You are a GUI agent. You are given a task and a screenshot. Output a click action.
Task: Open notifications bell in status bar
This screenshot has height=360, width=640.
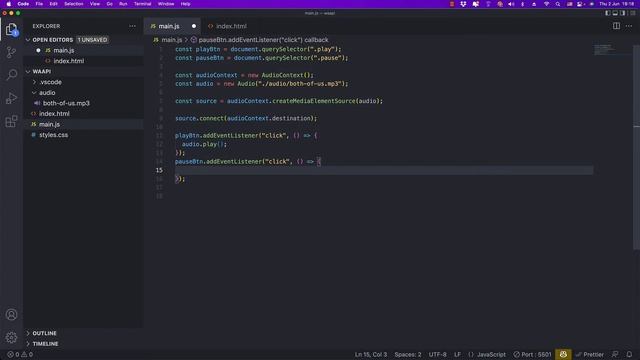pos(629,355)
